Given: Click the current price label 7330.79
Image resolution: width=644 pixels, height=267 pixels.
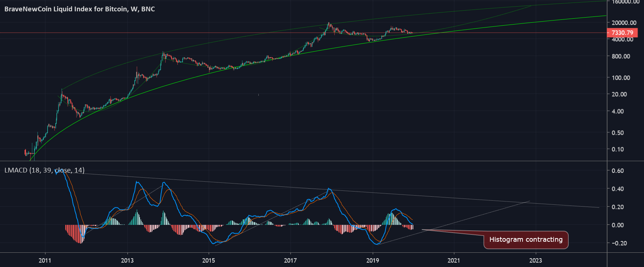Looking at the screenshot, I should [622, 33].
